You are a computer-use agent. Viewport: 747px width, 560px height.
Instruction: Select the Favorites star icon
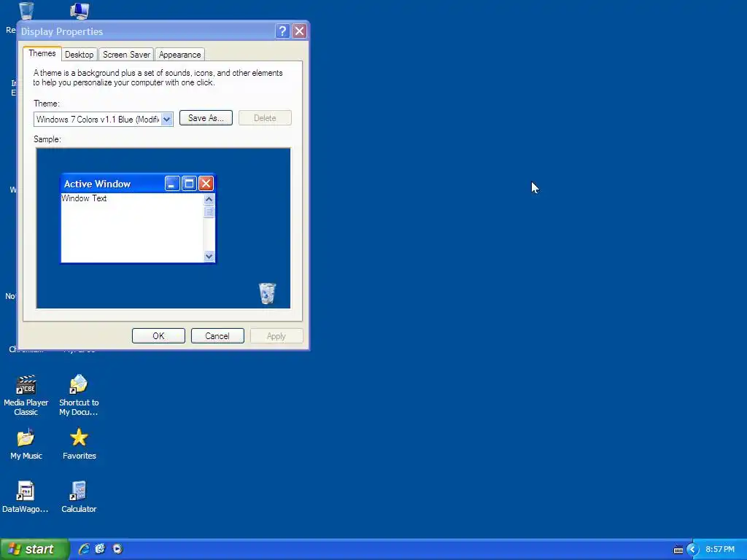click(79, 444)
